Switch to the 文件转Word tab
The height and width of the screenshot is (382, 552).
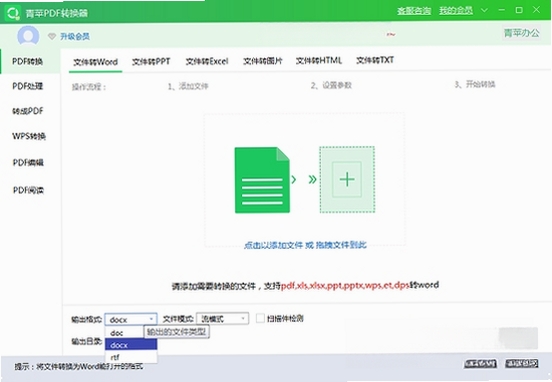coord(95,62)
